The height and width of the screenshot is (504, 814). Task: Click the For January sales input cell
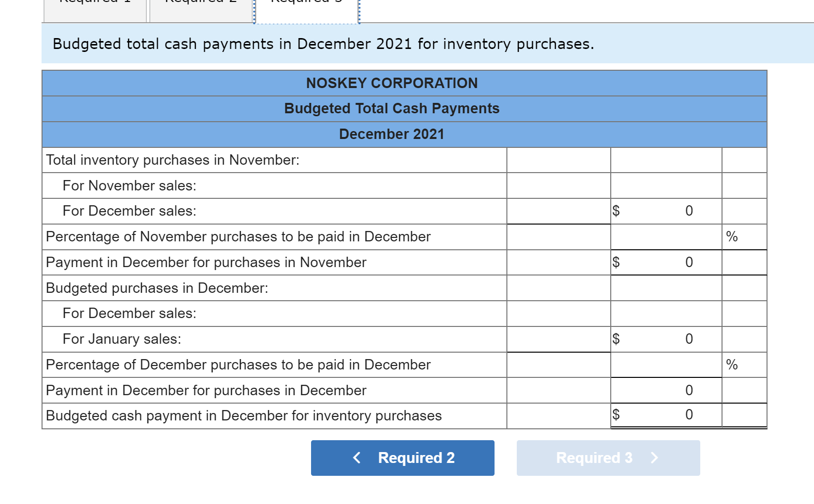tap(558, 339)
